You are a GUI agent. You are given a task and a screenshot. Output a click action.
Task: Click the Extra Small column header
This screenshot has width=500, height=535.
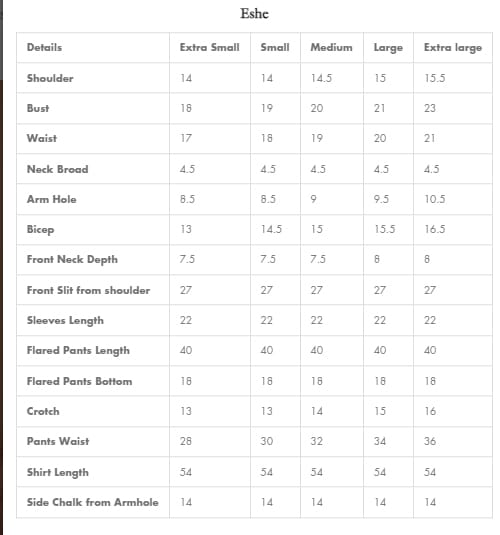[x=210, y=47]
